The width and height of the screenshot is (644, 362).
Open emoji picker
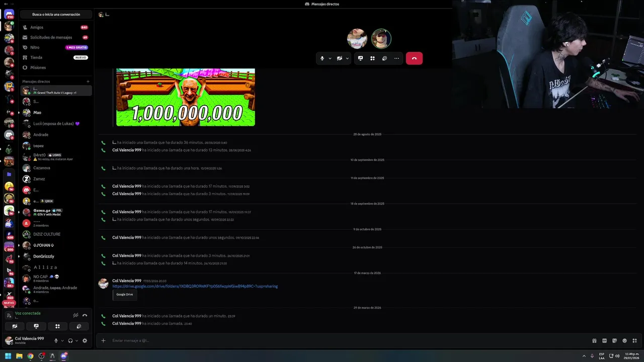[624, 340]
